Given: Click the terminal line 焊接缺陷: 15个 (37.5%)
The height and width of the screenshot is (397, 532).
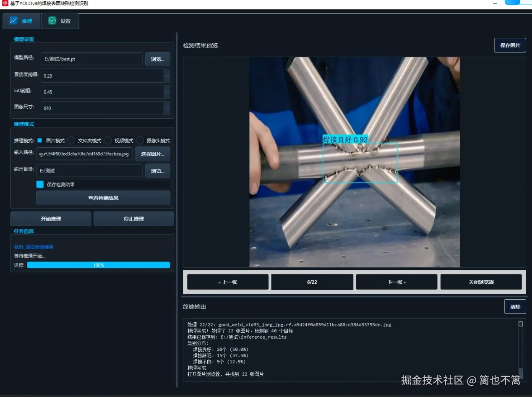Looking at the screenshot, I should click(x=220, y=355).
